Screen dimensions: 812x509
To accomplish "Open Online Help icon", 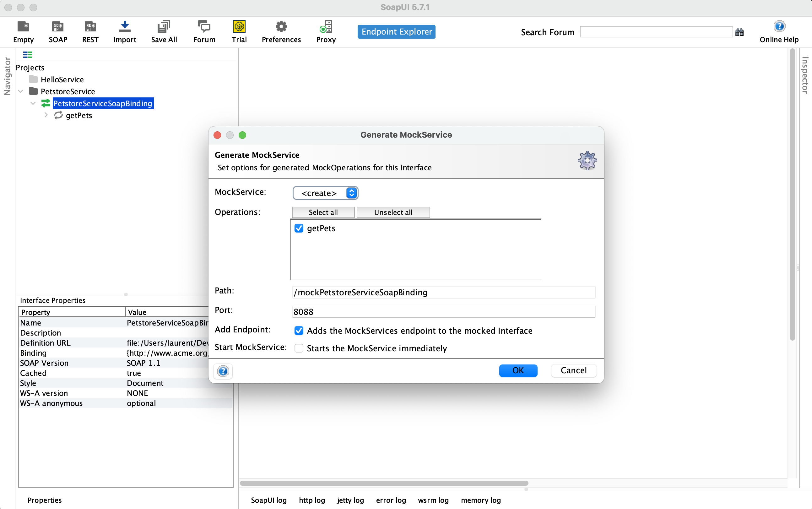I will (x=779, y=27).
